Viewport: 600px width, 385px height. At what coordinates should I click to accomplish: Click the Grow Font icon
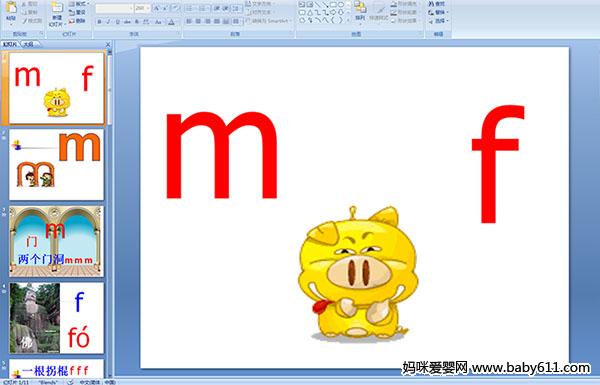tap(157, 8)
